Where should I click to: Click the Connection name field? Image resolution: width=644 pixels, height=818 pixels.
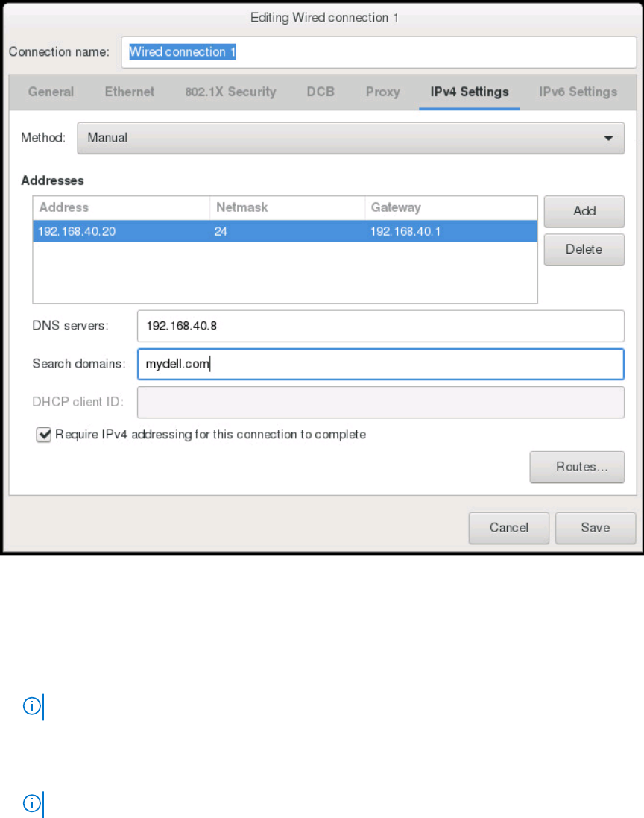[x=379, y=52]
